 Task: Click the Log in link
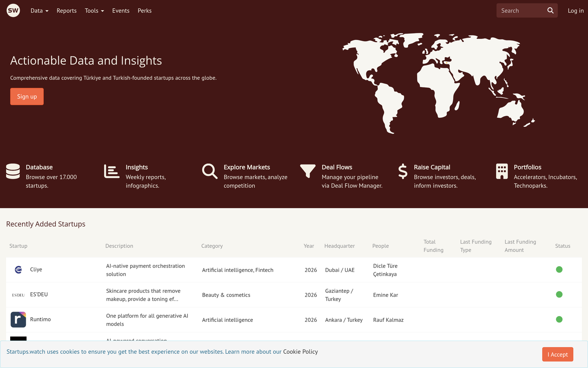(x=576, y=11)
